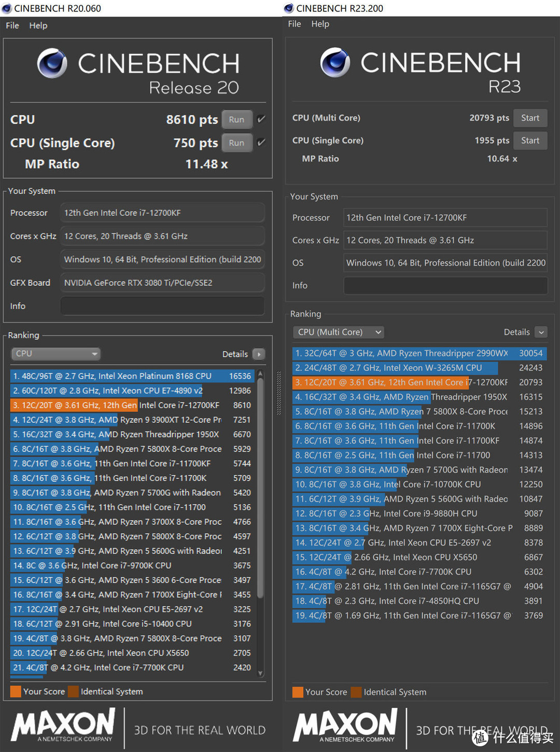Run the CPU multi-core test in R20

236,119
